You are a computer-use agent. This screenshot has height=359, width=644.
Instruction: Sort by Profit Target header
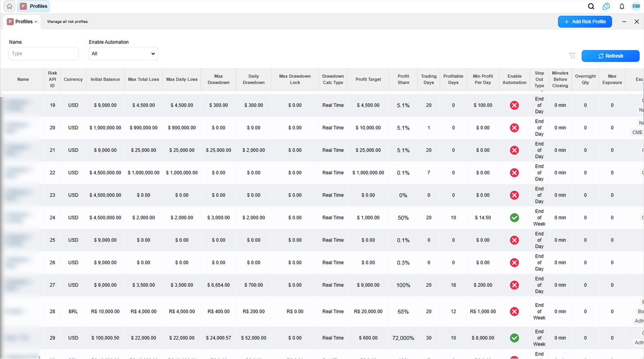click(x=368, y=79)
